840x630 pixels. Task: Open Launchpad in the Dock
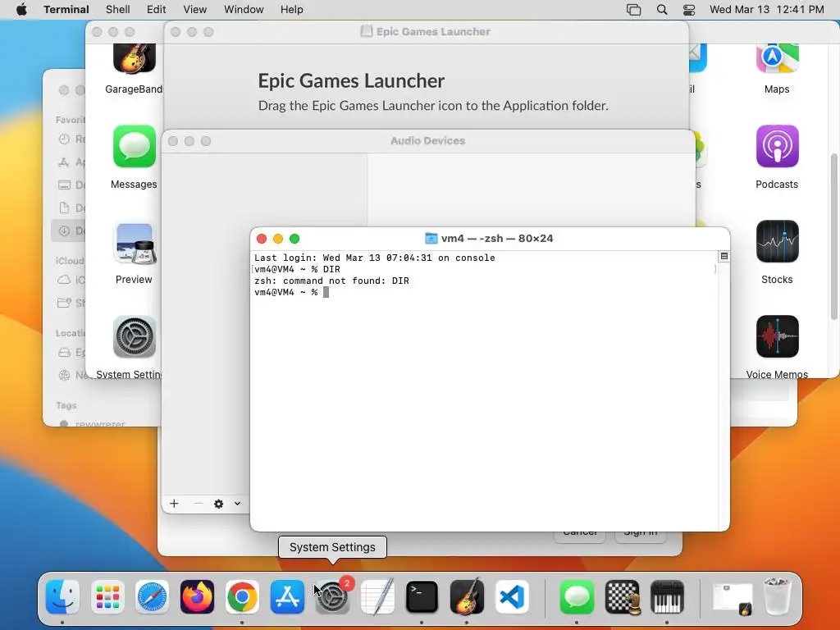pos(107,597)
